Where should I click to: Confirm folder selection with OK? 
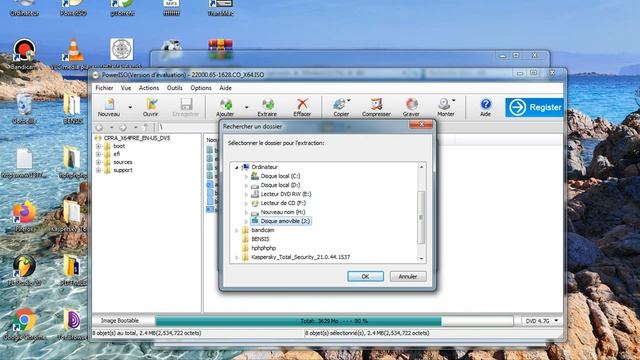click(365, 276)
